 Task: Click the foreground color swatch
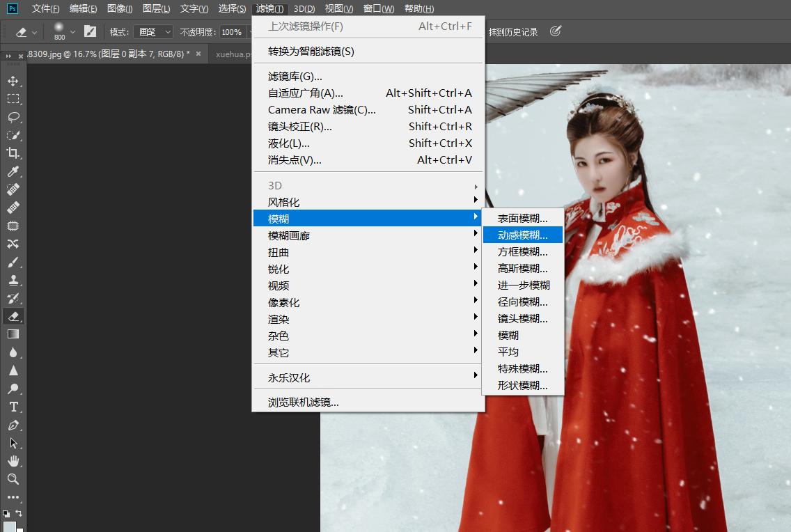tap(8, 526)
